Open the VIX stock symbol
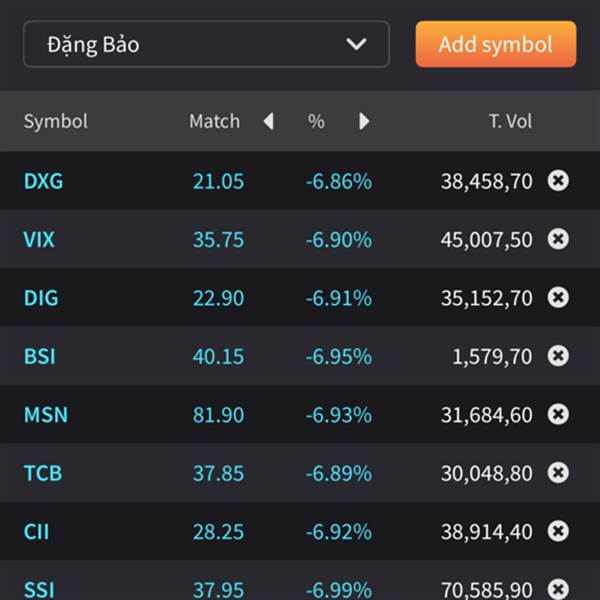Viewport: 600px width, 600px height. point(39,240)
